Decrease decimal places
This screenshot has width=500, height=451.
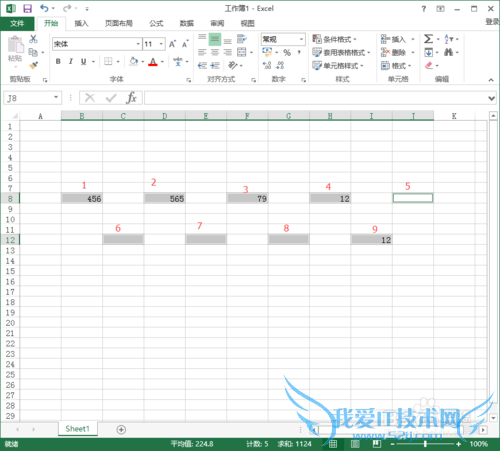point(280,65)
